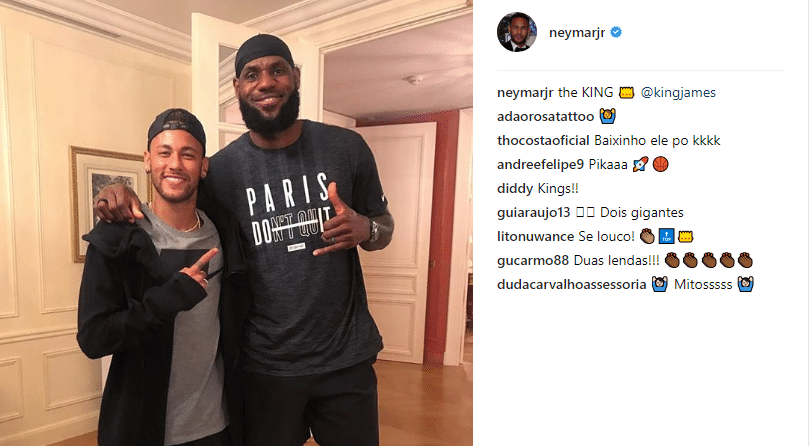Image resolution: width=810 pixels, height=446 pixels.
Task: Open the dudacarvalhoassessoria commenter profile
Action: 571,285
